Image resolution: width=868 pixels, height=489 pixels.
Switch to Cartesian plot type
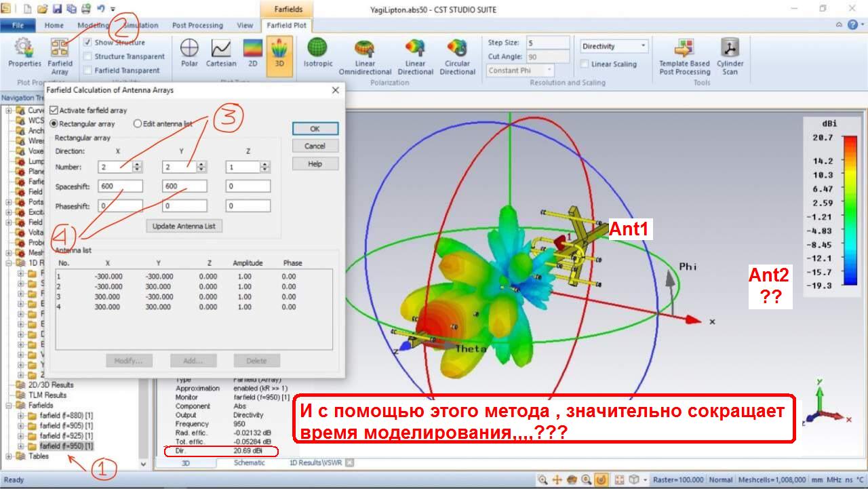221,54
